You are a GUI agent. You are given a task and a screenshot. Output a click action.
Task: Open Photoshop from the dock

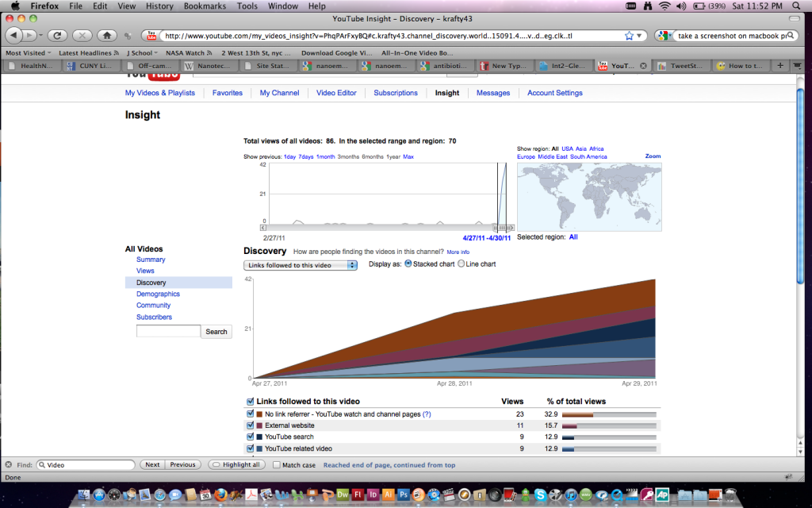pyautogui.click(x=403, y=495)
